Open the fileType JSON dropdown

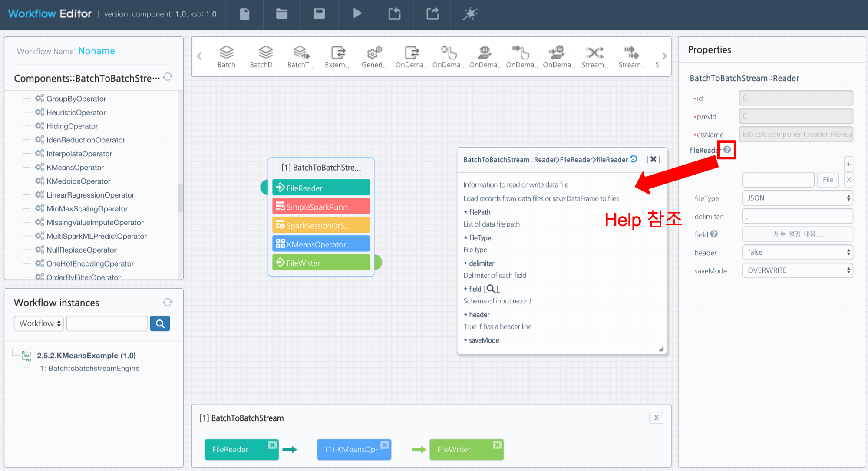(797, 198)
